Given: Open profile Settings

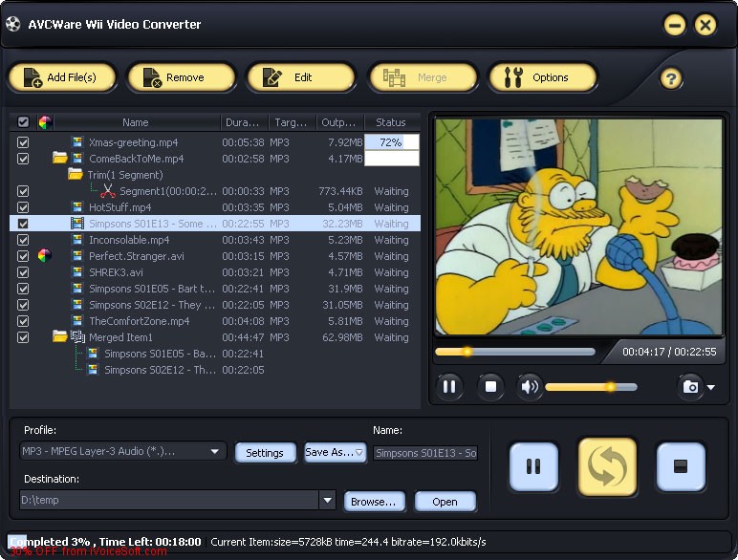Looking at the screenshot, I should pyautogui.click(x=265, y=452).
